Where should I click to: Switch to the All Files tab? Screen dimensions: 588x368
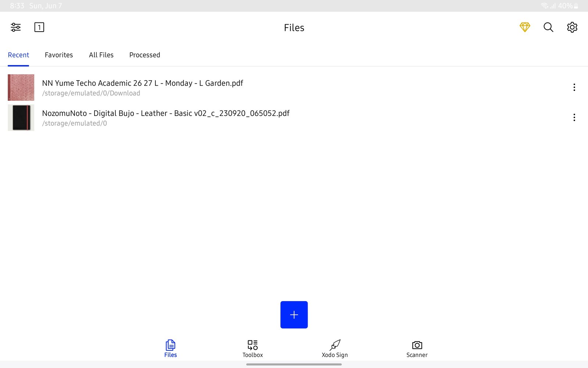101,55
